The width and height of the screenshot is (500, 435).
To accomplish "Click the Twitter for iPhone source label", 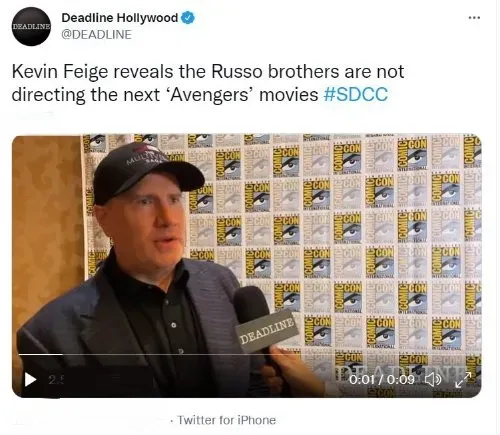I will (226, 420).
